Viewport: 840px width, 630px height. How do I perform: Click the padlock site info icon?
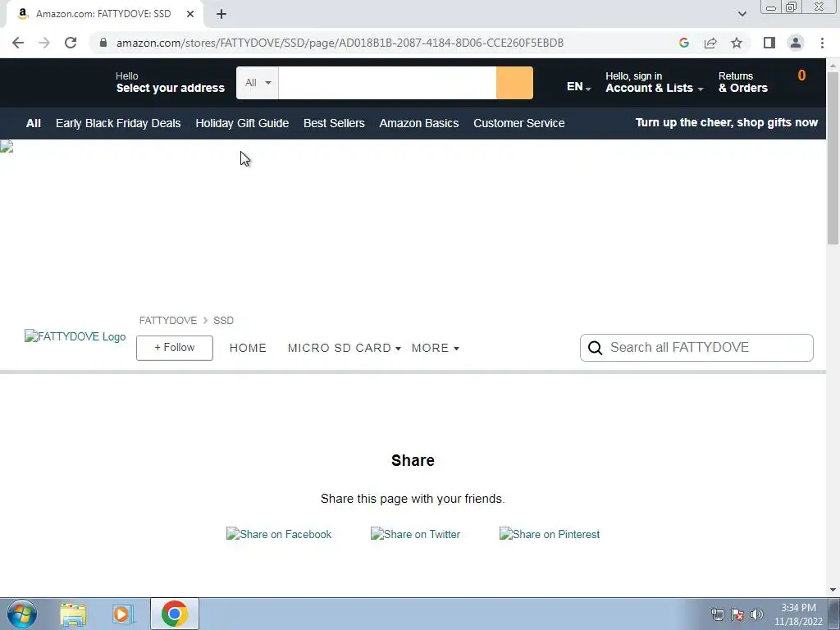(103, 43)
